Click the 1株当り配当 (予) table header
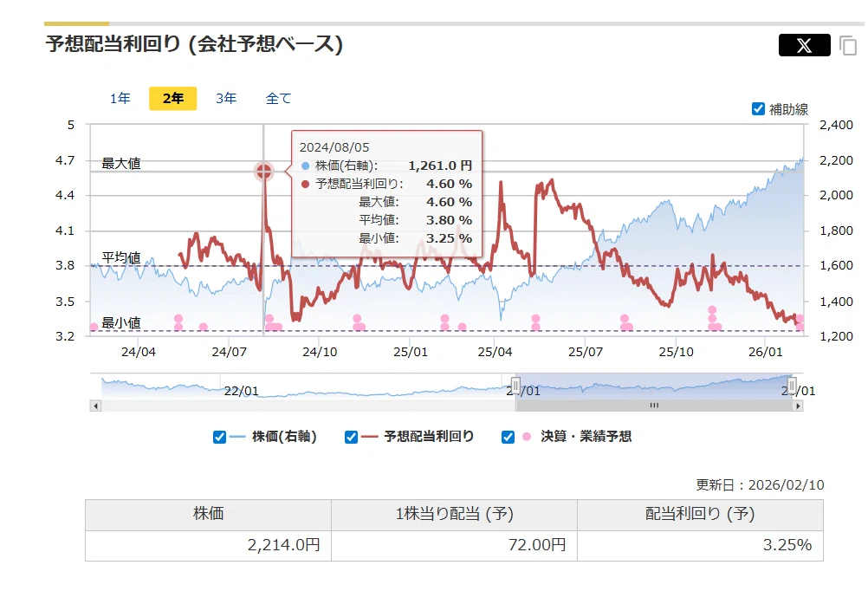The width and height of the screenshot is (868, 591). pos(454,515)
